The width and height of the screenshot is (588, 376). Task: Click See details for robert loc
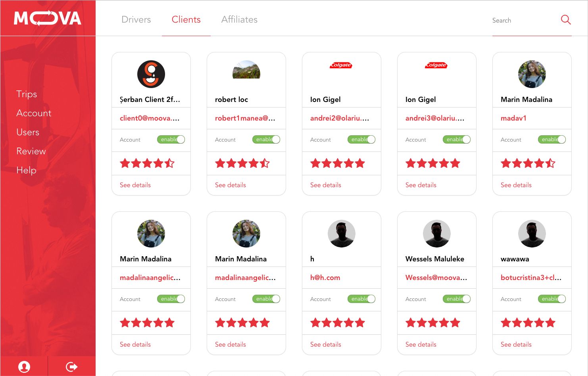coord(231,185)
